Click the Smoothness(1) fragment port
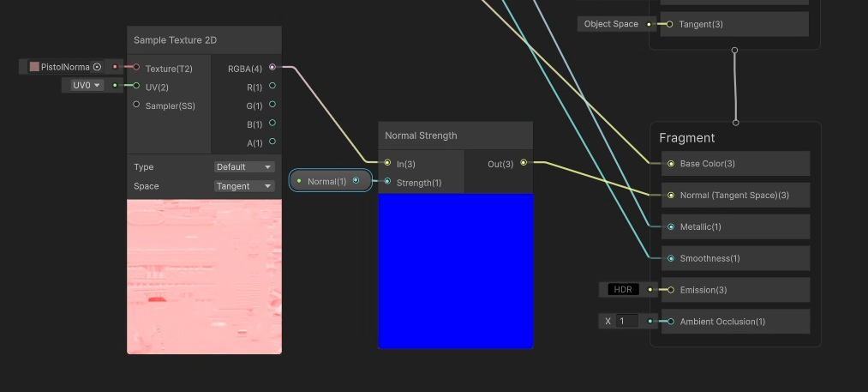Viewport: 868px width, 392px height. (x=671, y=258)
